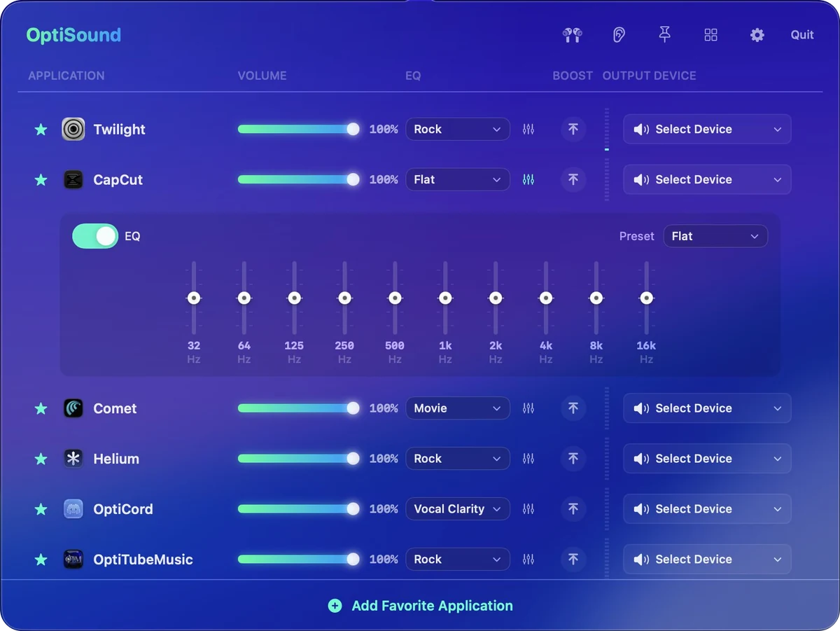Open Helium's Rock EQ preset dropdown

[x=458, y=459]
